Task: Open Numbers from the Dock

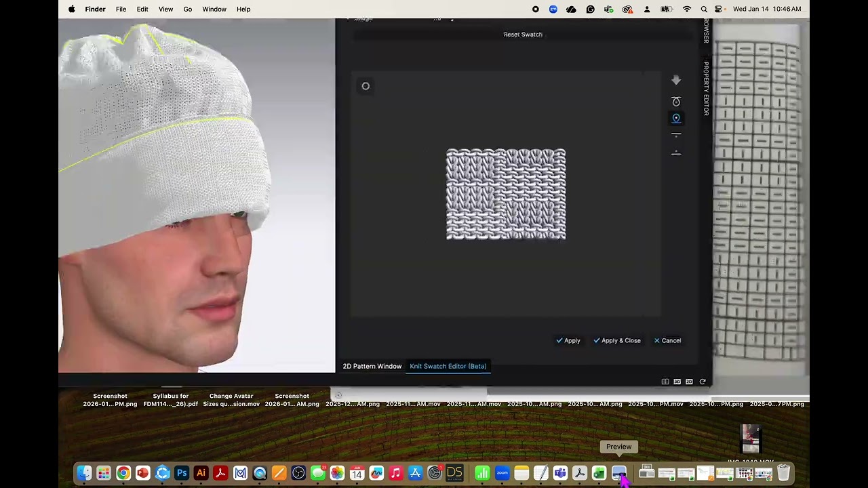Action: point(482,473)
